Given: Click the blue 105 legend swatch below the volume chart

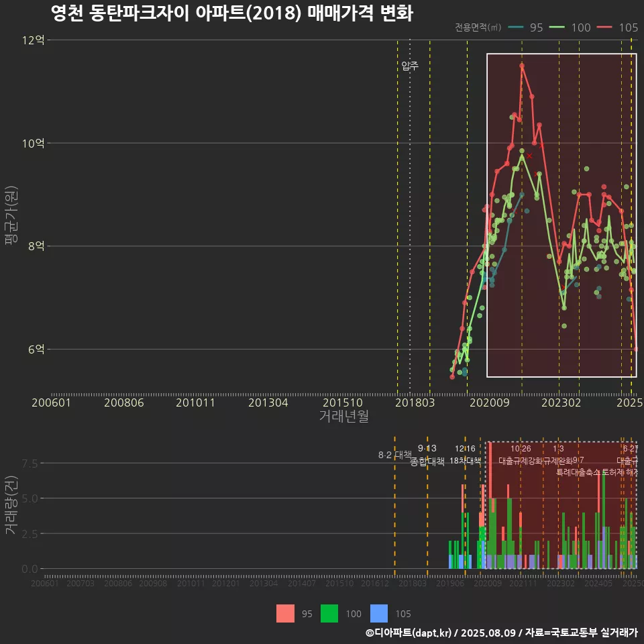Looking at the screenshot, I should click(378, 614).
